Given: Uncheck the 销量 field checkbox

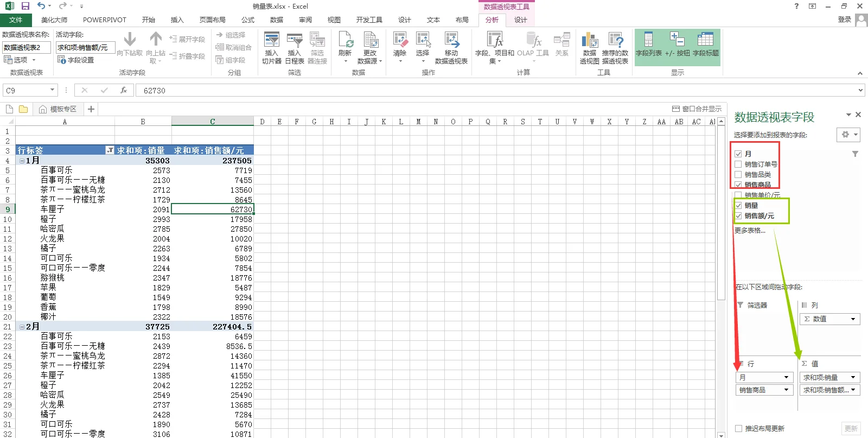Looking at the screenshot, I should point(738,205).
